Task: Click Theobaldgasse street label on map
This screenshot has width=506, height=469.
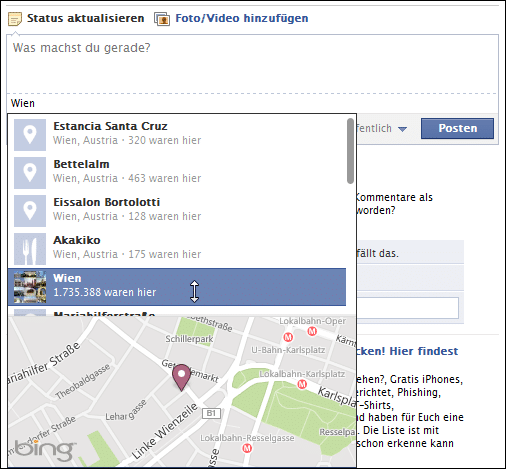Action: click(83, 382)
